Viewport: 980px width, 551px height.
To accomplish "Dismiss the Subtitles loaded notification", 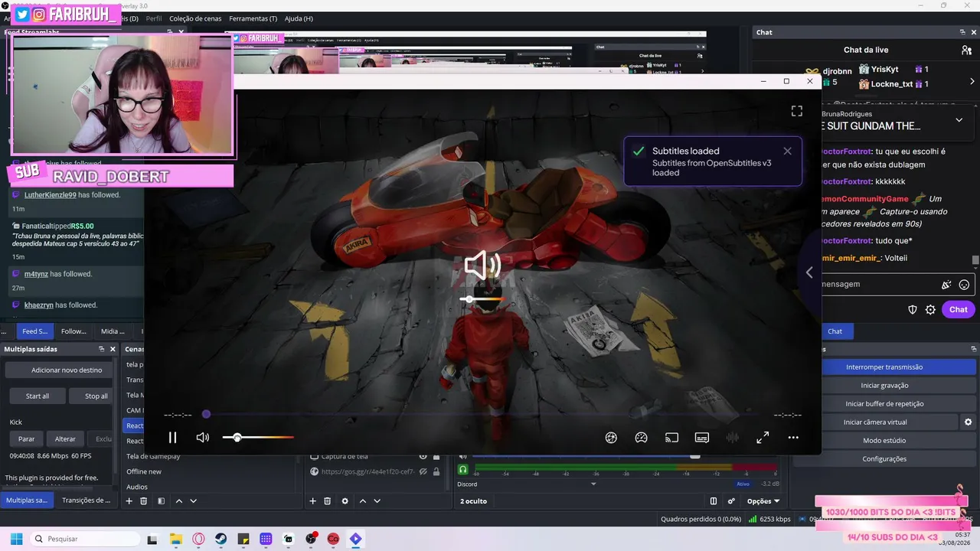I will pyautogui.click(x=787, y=151).
